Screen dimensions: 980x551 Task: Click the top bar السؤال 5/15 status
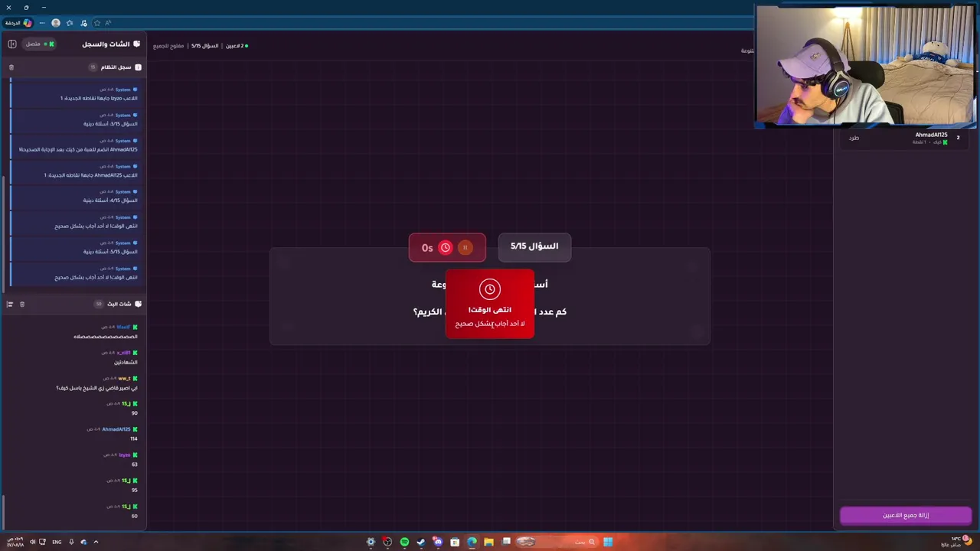coord(205,46)
